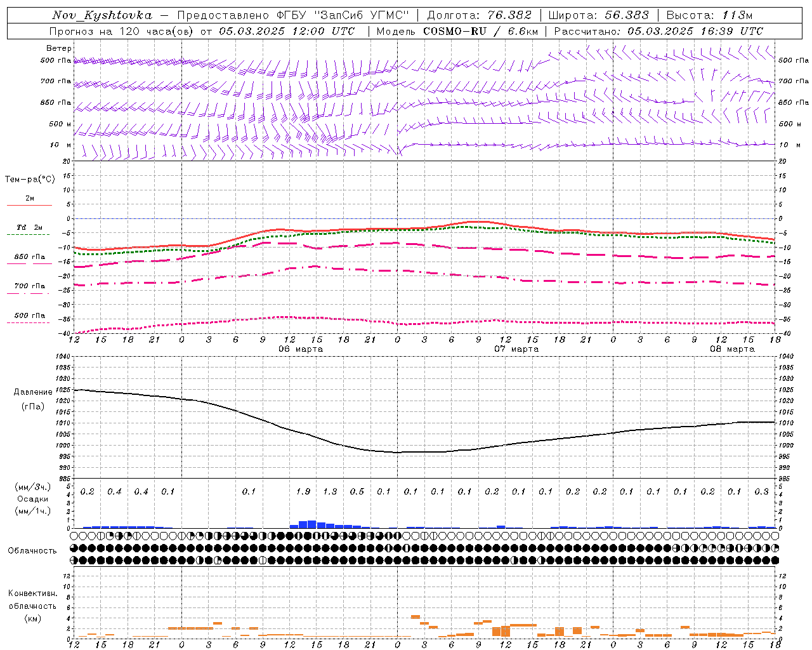The height and width of the screenshot is (650, 812).
Task: Click the "08 марта" date label
Action: 732,349
